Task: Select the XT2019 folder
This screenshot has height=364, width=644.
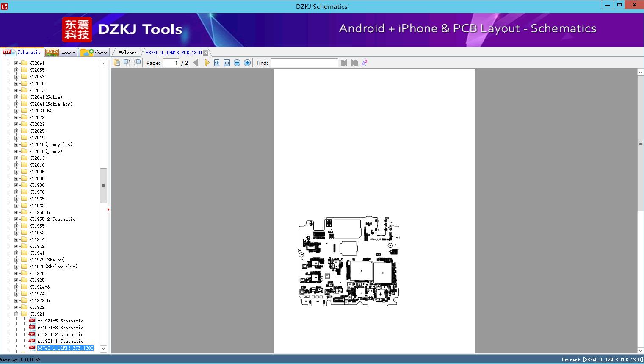Action: point(37,138)
